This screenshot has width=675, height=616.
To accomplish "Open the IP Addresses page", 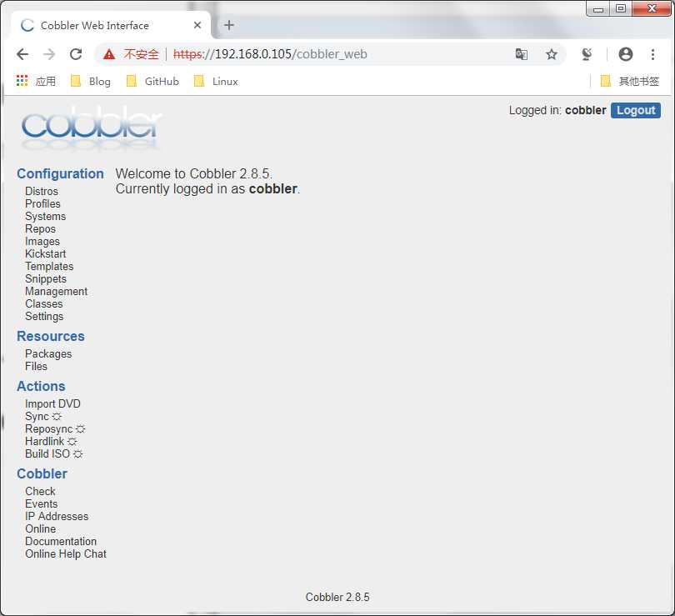I will pyautogui.click(x=57, y=516).
